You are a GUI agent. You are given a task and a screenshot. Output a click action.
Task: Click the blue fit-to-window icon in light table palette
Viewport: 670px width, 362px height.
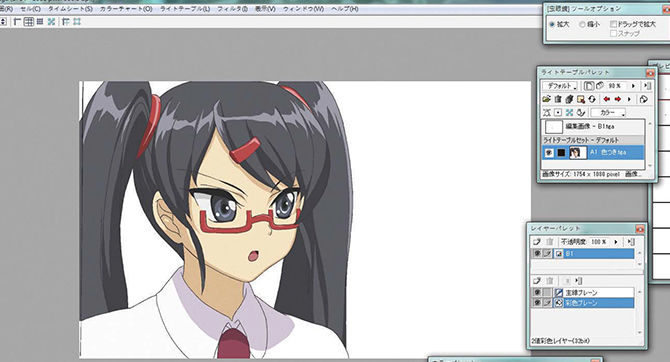(569, 112)
